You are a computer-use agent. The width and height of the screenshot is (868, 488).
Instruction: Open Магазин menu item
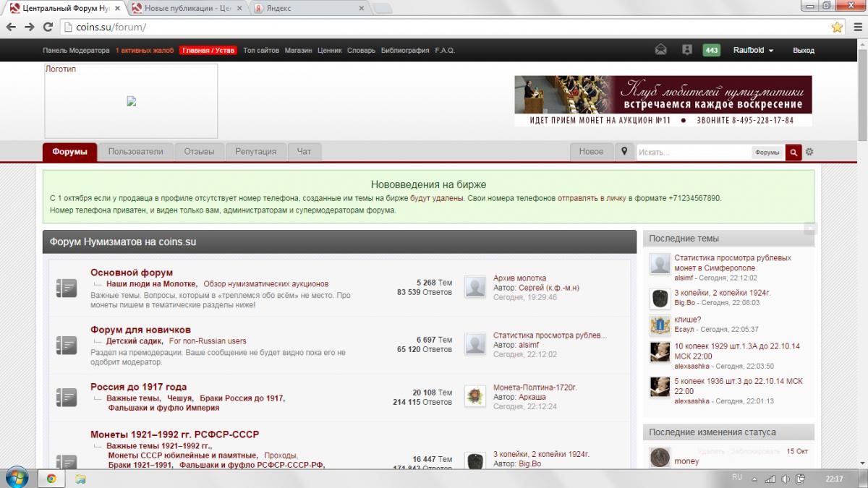pyautogui.click(x=298, y=51)
